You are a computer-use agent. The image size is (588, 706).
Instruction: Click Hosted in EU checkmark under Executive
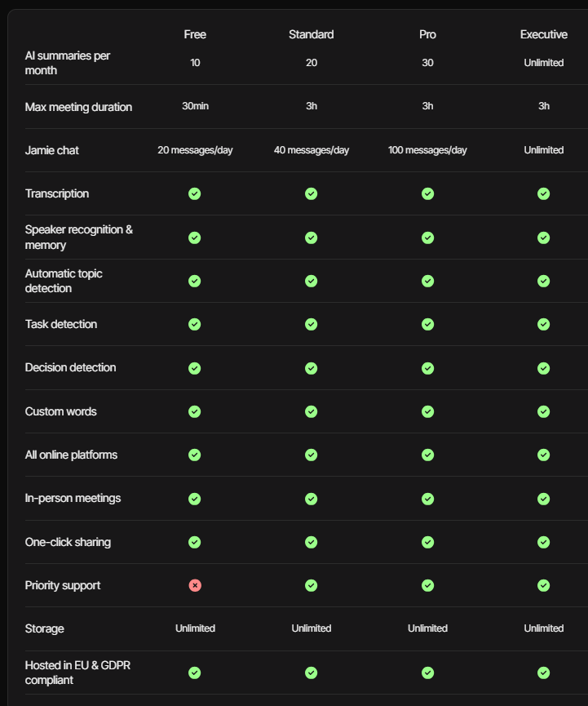click(x=543, y=673)
